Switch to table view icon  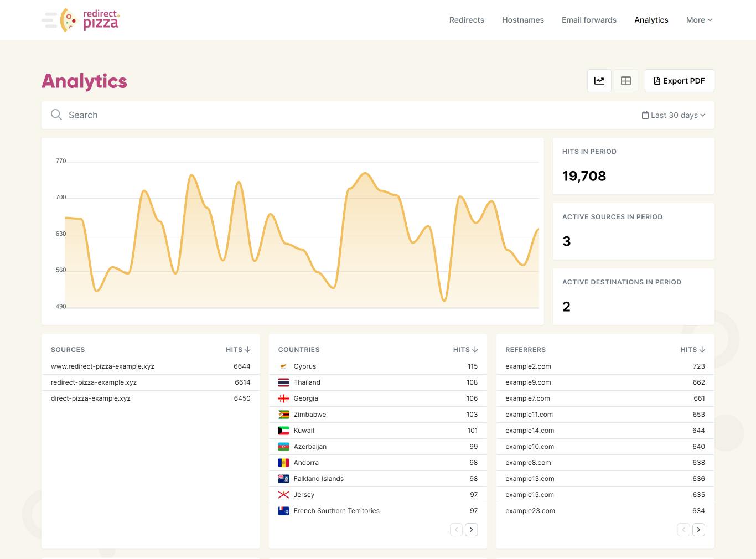point(625,81)
